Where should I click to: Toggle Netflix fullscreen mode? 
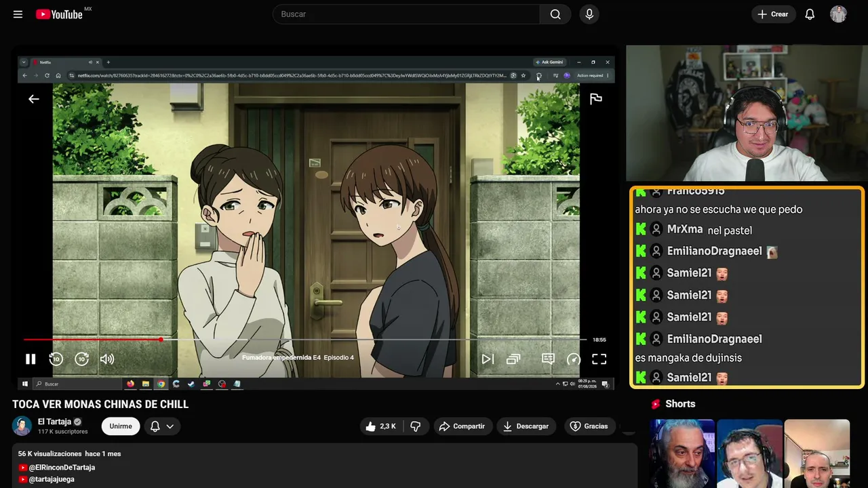[599, 359]
